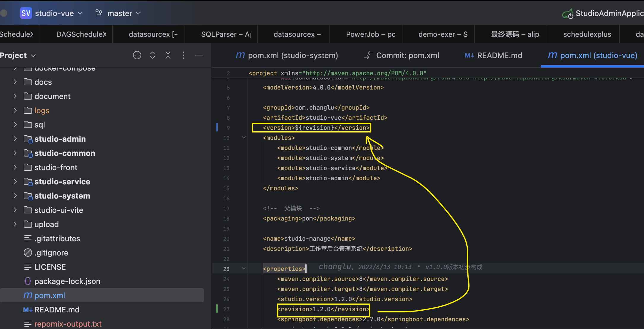Image resolution: width=644 pixels, height=329 pixels.
Task: Hide the Project tool window with minus icon
Action: click(199, 55)
